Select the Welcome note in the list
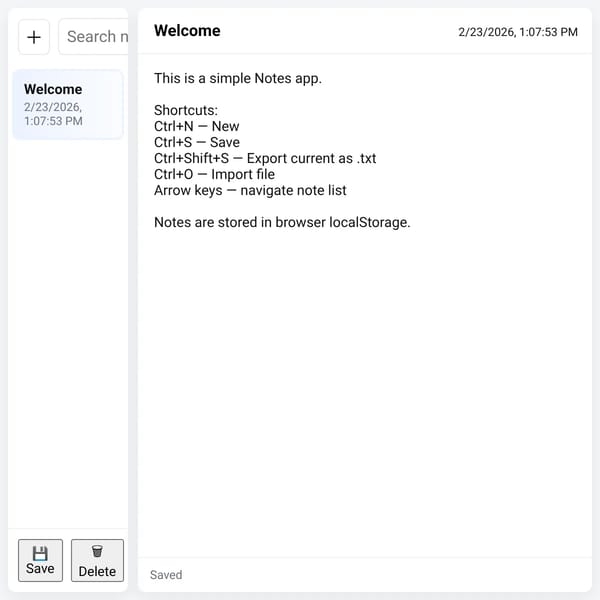 click(68, 104)
